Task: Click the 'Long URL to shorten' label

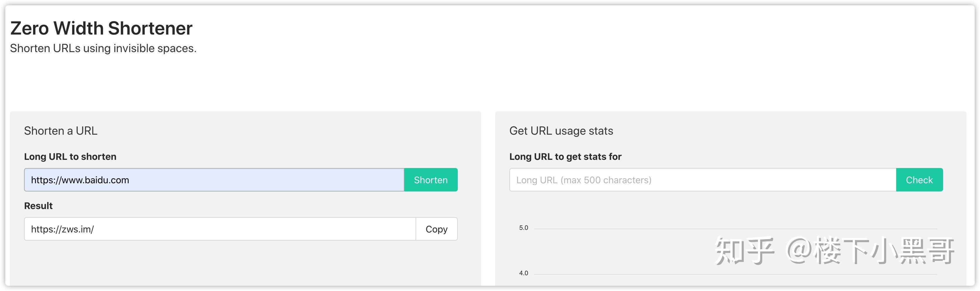Action: [70, 157]
